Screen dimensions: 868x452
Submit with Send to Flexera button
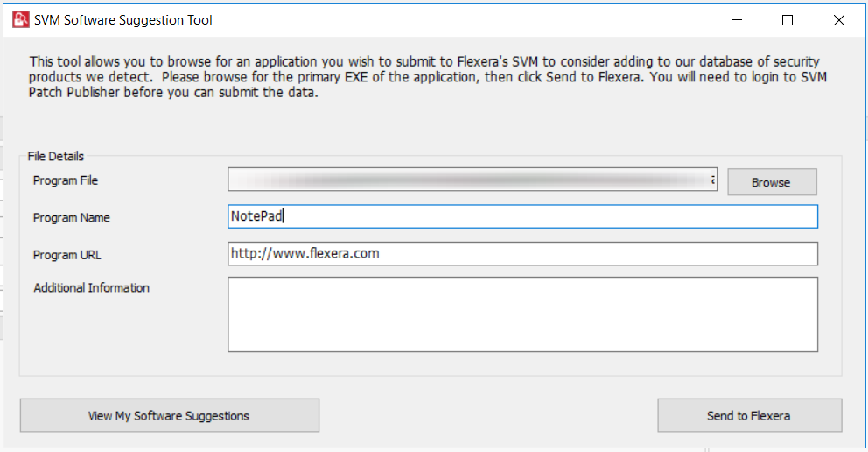(x=750, y=415)
